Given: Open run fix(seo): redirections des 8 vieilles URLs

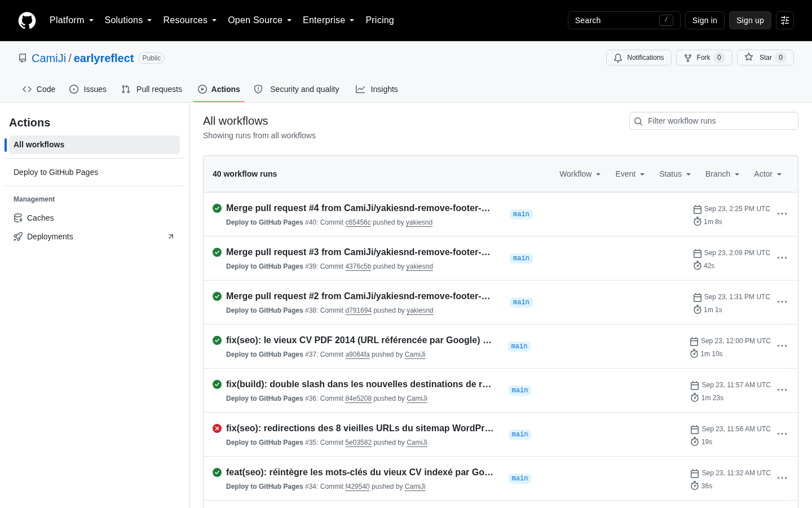Looking at the screenshot, I should (360, 428).
